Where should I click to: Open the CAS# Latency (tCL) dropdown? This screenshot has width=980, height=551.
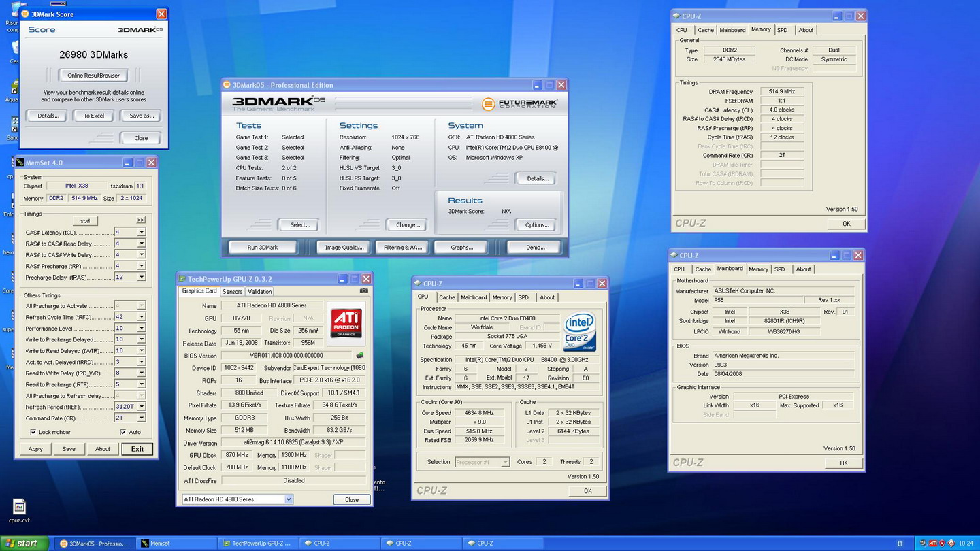pos(142,233)
